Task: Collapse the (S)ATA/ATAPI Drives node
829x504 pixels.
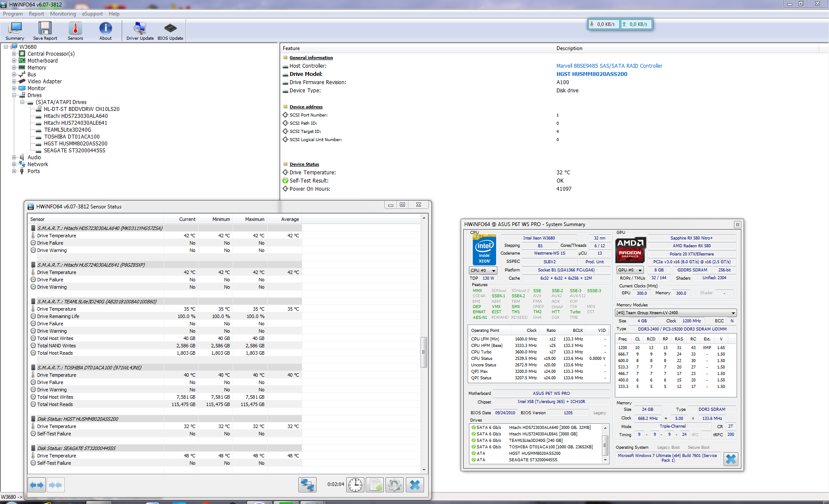Action: pyautogui.click(x=22, y=102)
